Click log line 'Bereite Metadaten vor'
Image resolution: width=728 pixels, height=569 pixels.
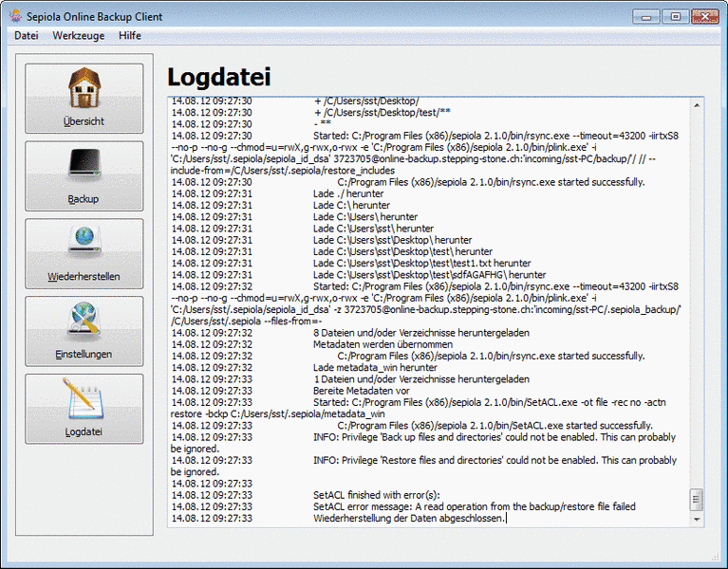pos(362,391)
